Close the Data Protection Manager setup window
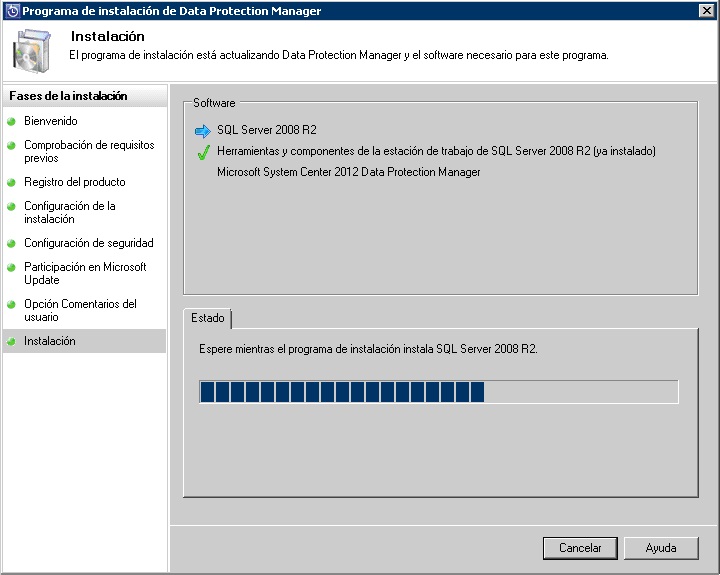Image resolution: width=720 pixels, height=575 pixels. click(x=707, y=11)
